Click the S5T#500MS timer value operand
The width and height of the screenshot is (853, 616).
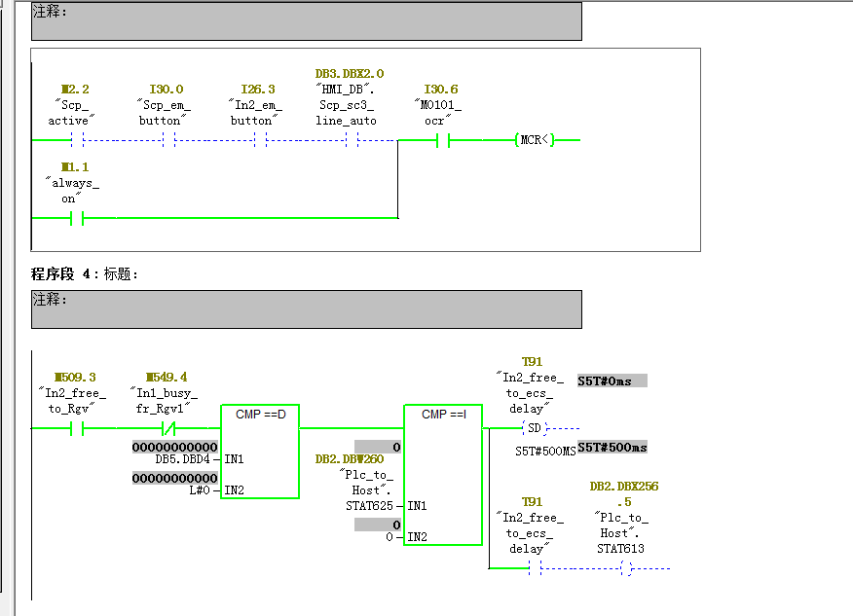pos(545,452)
